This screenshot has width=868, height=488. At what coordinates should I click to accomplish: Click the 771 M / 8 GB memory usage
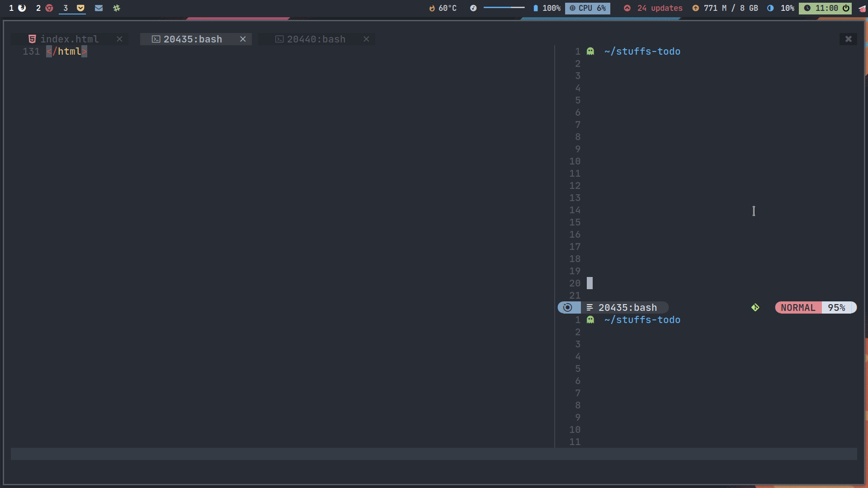click(725, 8)
